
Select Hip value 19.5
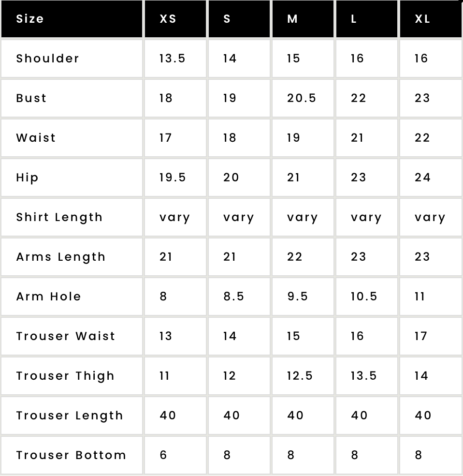(173, 177)
